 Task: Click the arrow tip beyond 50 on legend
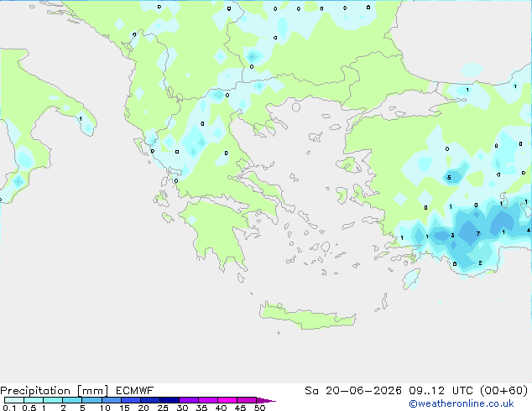click(x=266, y=400)
